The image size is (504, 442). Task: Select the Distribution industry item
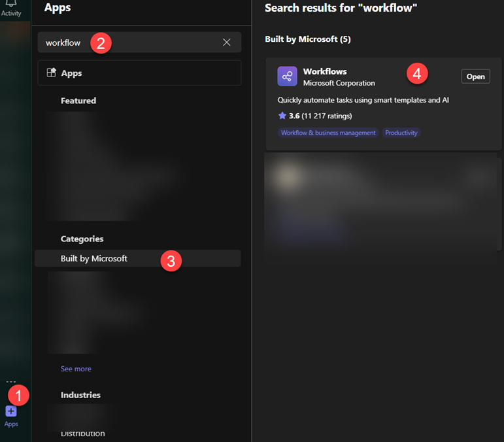click(82, 433)
